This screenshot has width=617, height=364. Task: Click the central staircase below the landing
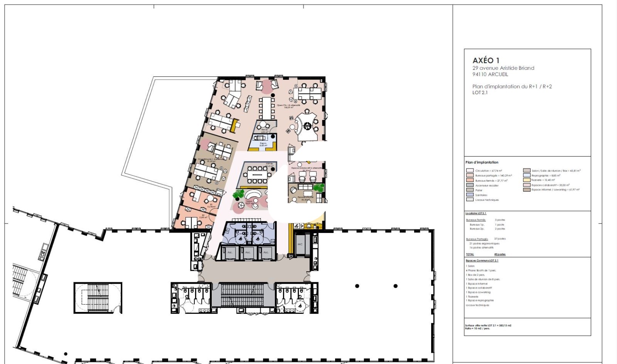242,295
